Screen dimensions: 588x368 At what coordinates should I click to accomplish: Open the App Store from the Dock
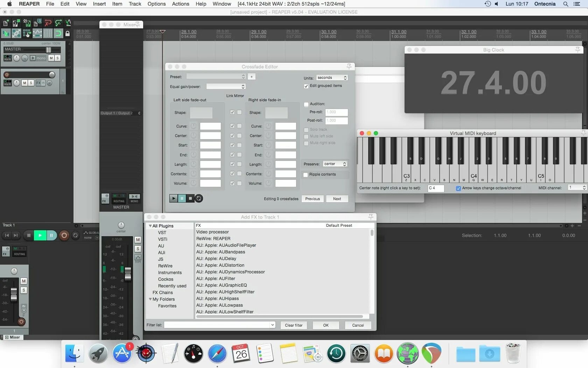pos(122,353)
